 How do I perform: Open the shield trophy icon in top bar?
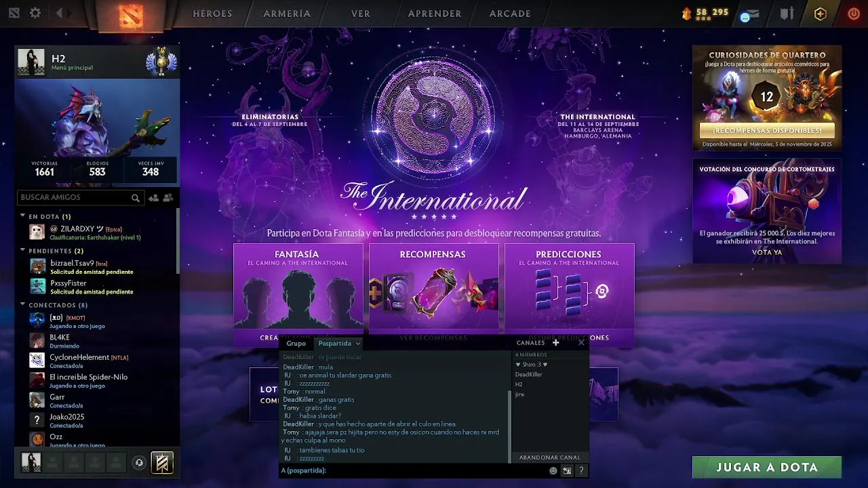(x=787, y=13)
